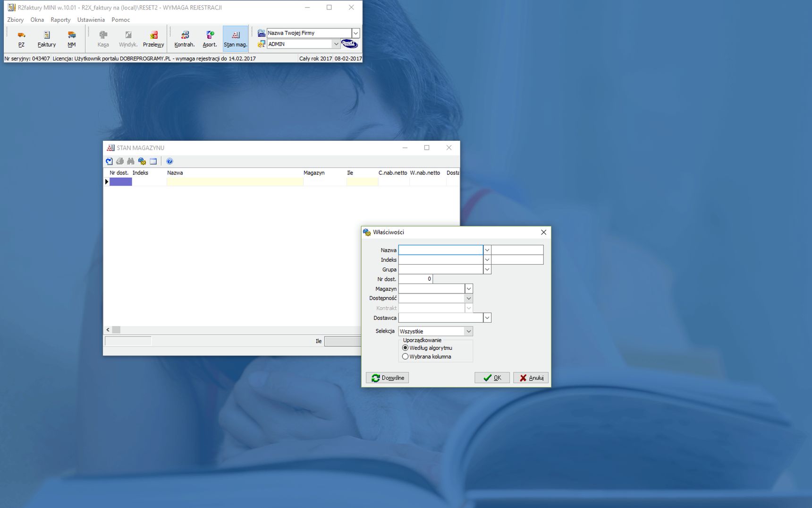
Task: Open the Raporty menu
Action: pyautogui.click(x=60, y=20)
